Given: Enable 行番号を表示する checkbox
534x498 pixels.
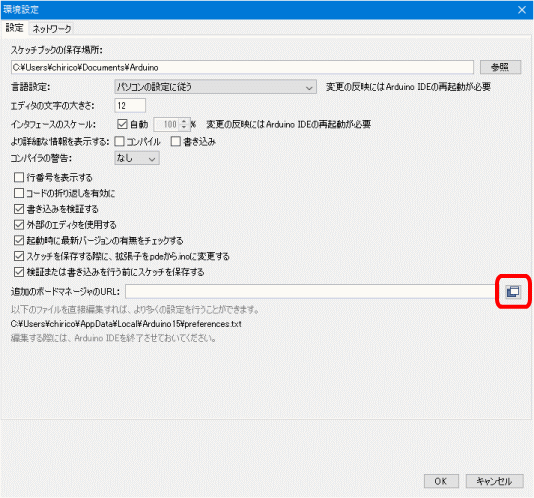Looking at the screenshot, I should click(x=19, y=177).
